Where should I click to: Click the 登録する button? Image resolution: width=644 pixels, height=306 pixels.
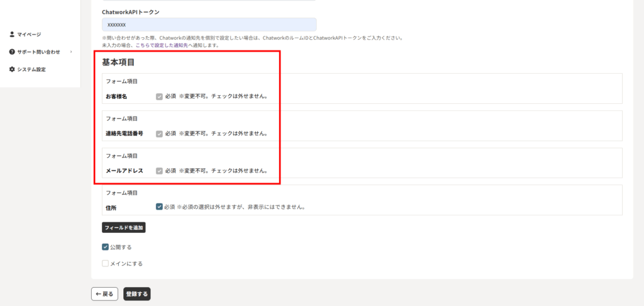[x=137, y=294]
